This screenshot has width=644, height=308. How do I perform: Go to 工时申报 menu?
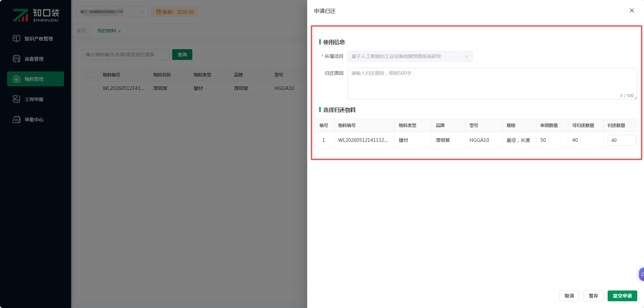[x=35, y=99]
